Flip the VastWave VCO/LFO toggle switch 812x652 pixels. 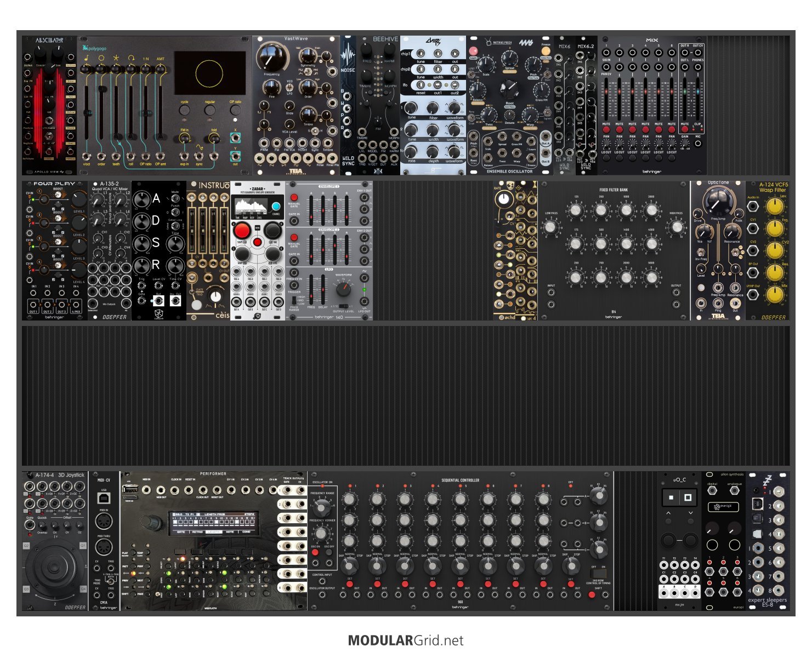click(289, 88)
